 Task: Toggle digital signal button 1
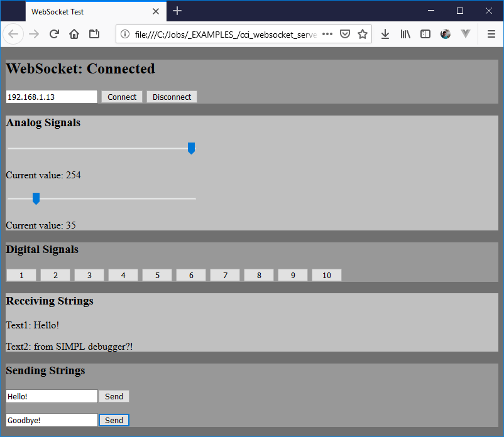click(x=21, y=275)
